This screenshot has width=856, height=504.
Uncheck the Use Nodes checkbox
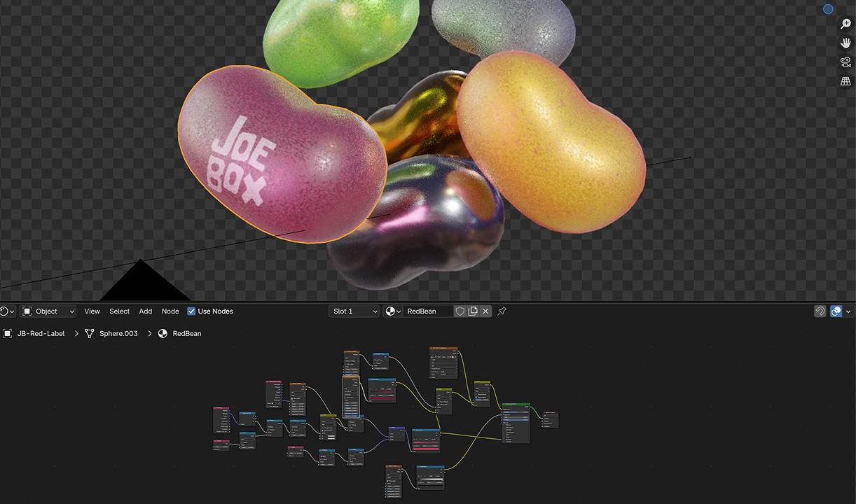point(191,311)
